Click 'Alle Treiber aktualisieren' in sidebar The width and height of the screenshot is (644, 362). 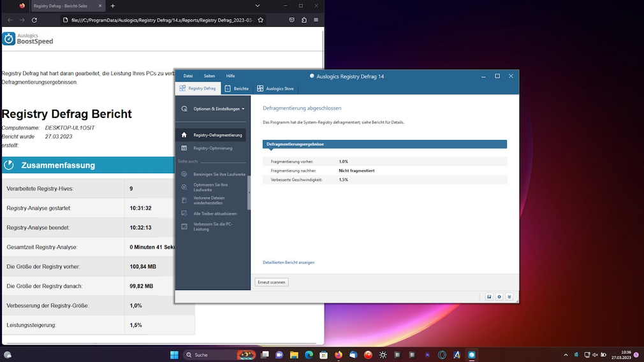(x=215, y=214)
